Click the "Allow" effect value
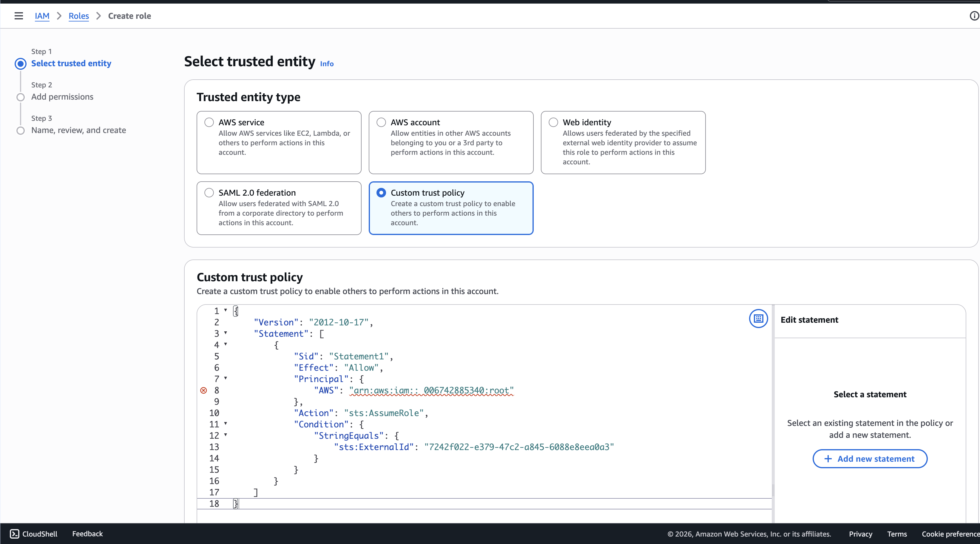The image size is (980, 544). click(361, 367)
